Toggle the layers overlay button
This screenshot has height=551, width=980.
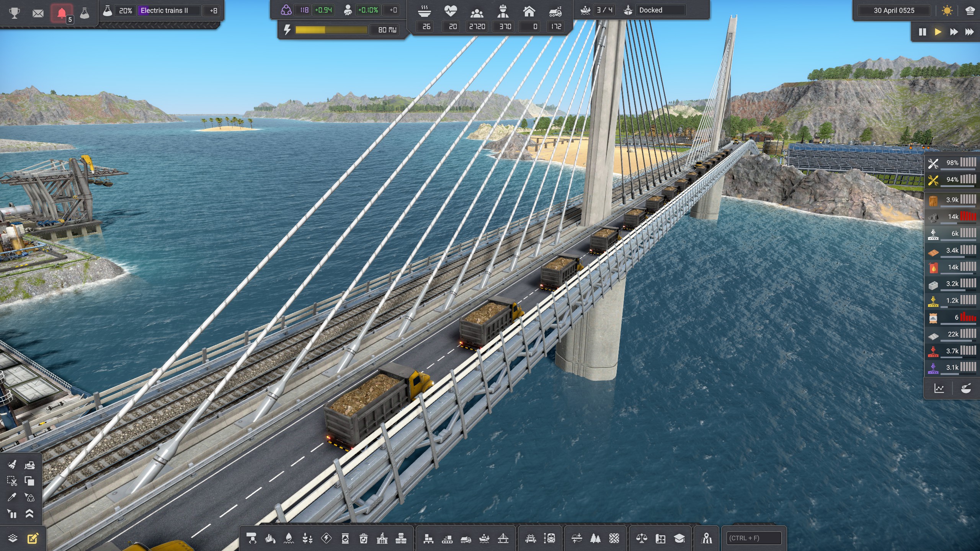point(13,539)
